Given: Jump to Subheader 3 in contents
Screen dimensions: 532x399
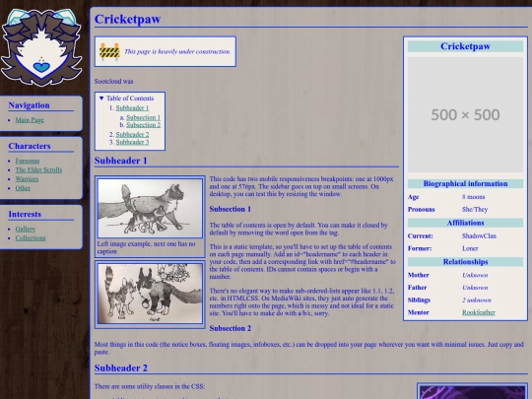Looking at the screenshot, I should click(132, 142).
